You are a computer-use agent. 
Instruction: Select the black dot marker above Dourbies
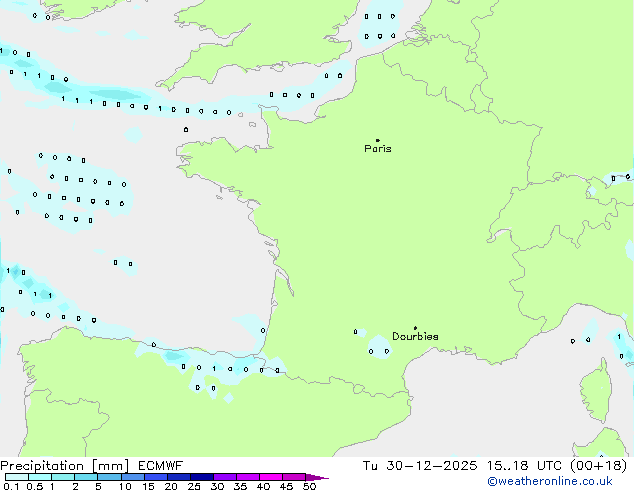415,328
